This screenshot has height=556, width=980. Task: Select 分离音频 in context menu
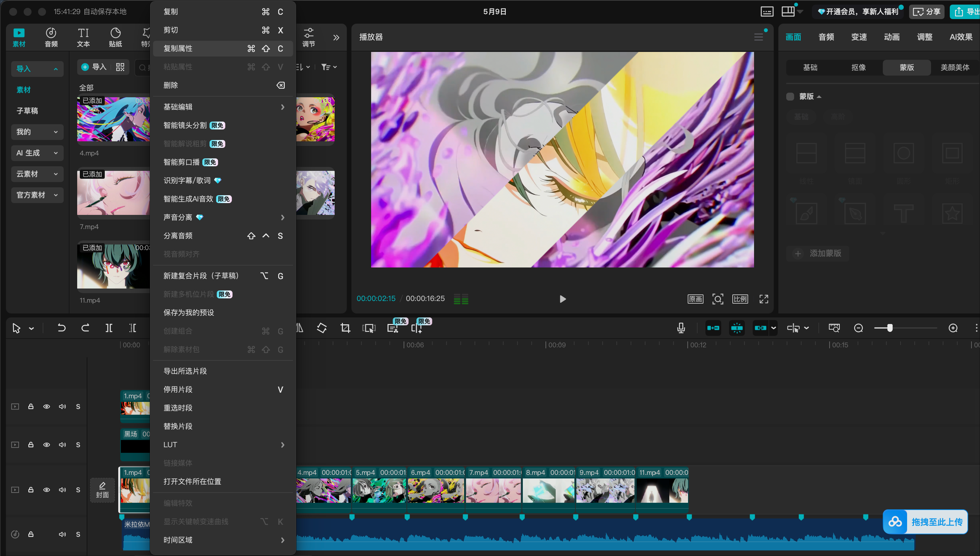(223, 236)
